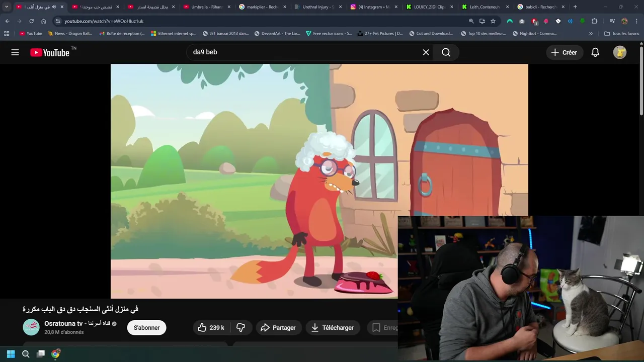Click the Télécharger download button

point(333,327)
